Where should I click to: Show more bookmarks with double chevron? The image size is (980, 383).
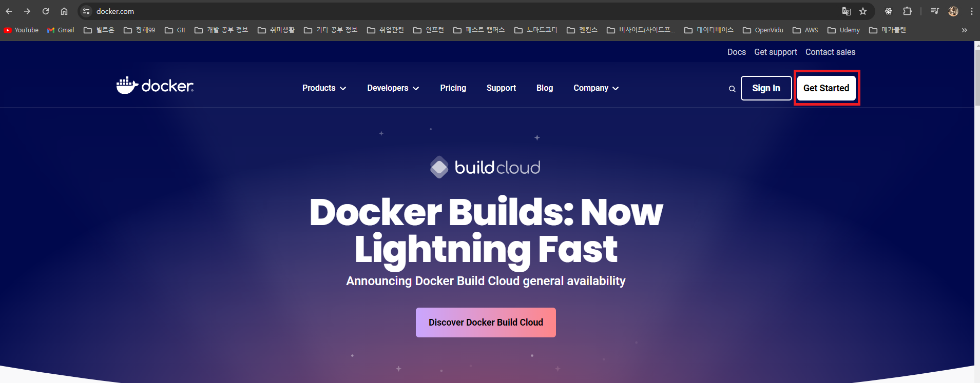[965, 30]
